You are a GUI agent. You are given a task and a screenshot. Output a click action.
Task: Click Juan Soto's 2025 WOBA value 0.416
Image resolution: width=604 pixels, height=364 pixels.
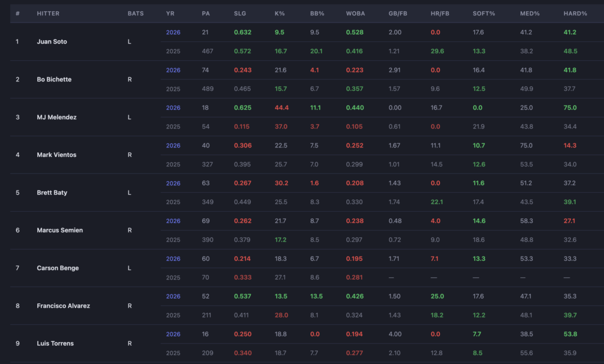pyautogui.click(x=354, y=51)
